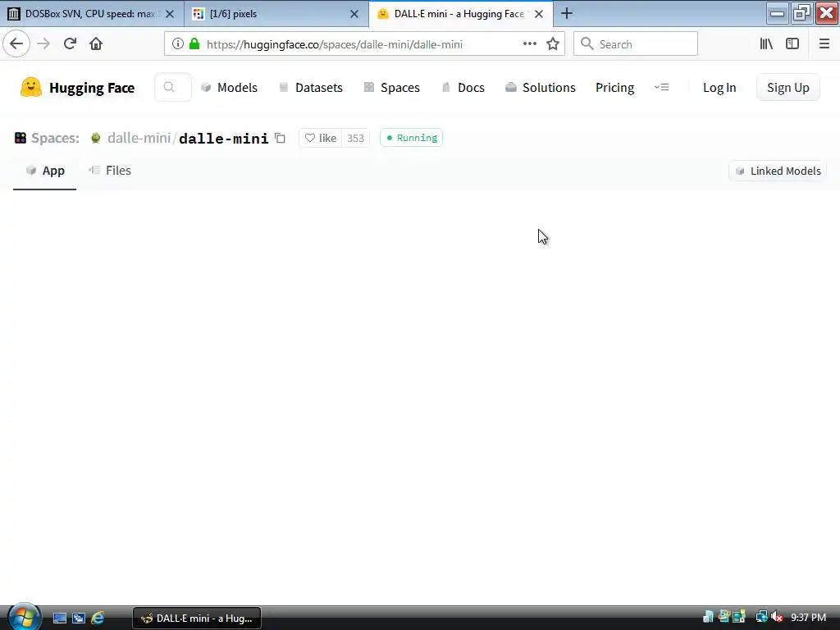This screenshot has height=630, width=840.
Task: Show site information for huggingface.co
Action: [x=178, y=44]
